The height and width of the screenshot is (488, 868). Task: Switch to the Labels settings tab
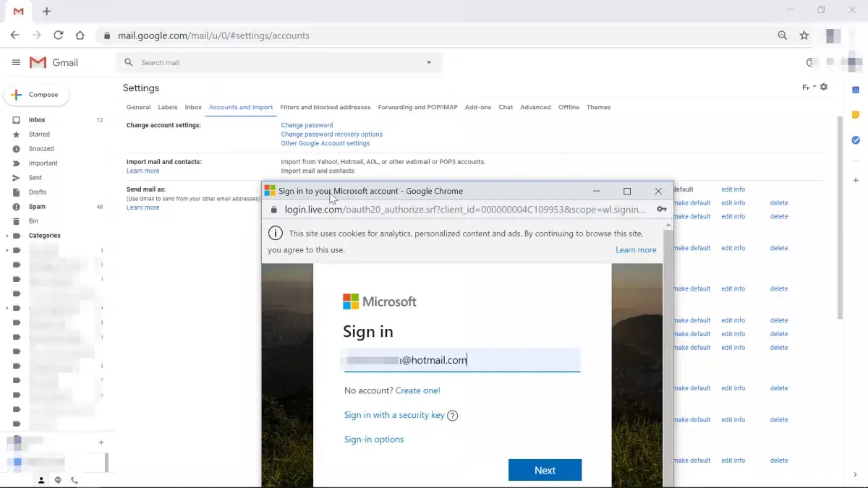coord(168,107)
